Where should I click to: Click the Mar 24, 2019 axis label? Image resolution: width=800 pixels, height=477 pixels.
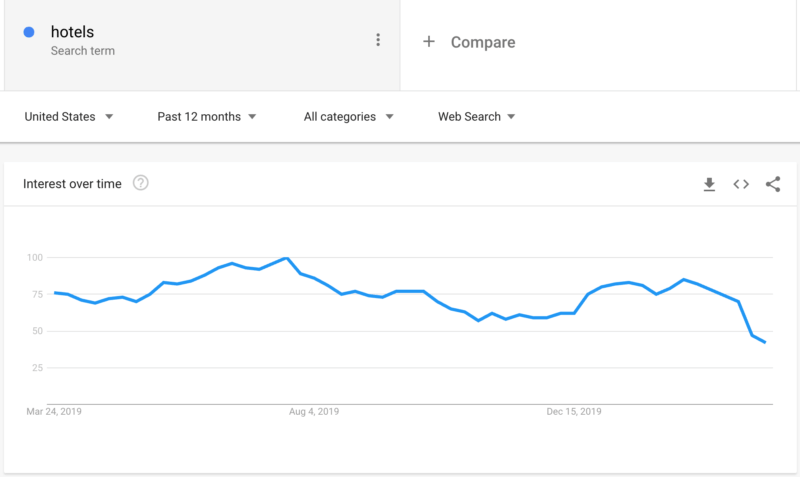coord(56,411)
